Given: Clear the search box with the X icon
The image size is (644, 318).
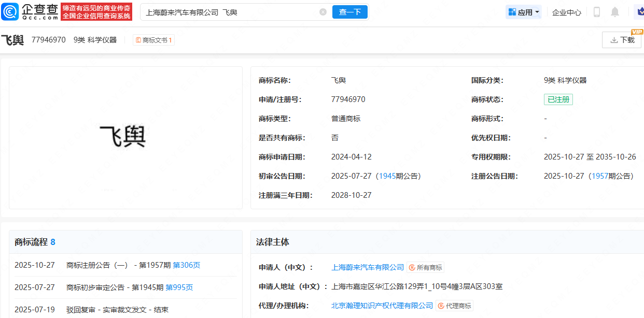Looking at the screenshot, I should tap(323, 12).
